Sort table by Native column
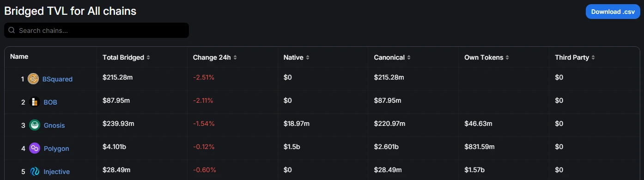Viewport: 644px width, 180px height. point(297,58)
